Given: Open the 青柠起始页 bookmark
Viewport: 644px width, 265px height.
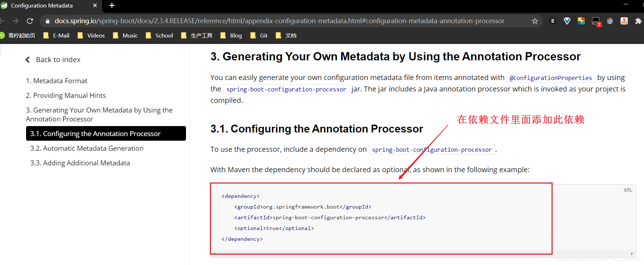Looking at the screenshot, I should pyautogui.click(x=17, y=35).
